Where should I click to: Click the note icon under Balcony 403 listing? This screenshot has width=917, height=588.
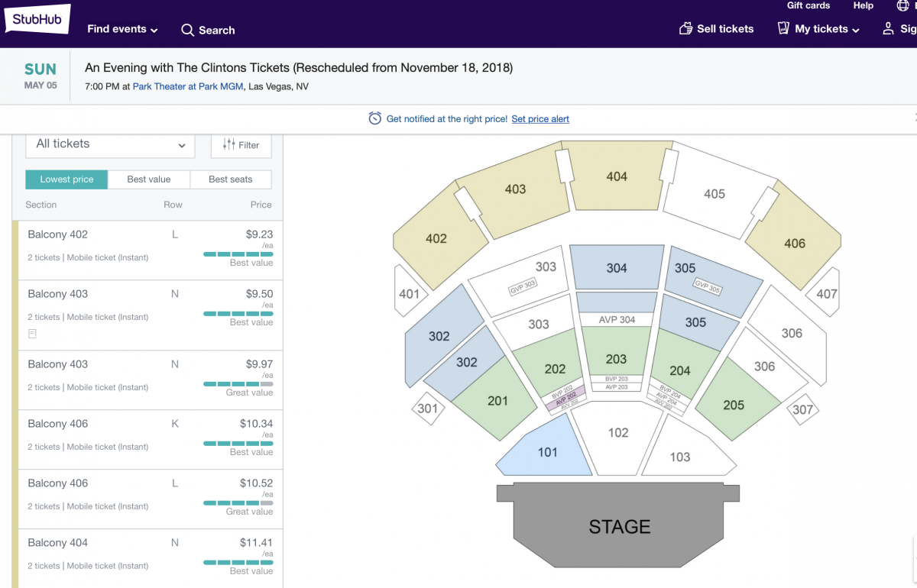pyautogui.click(x=32, y=334)
